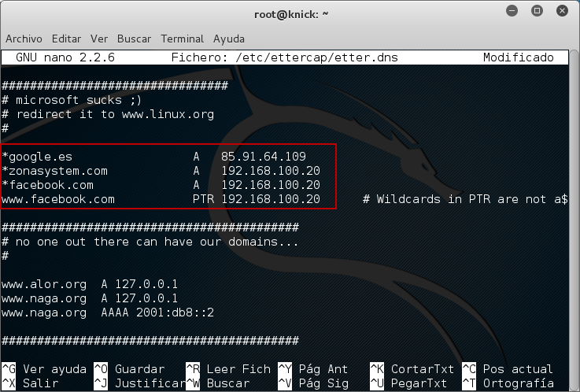
Task: Open the Terminal menu
Action: point(182,39)
